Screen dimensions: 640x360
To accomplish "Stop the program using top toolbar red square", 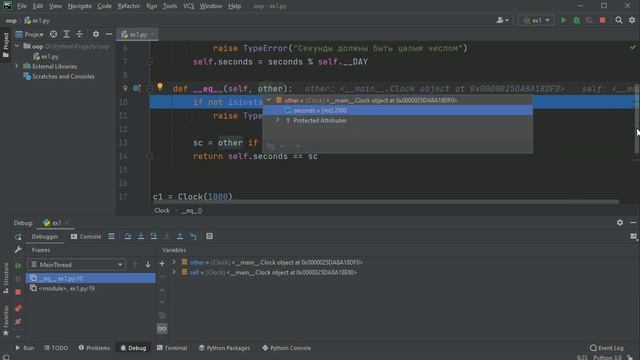I will 602,20.
